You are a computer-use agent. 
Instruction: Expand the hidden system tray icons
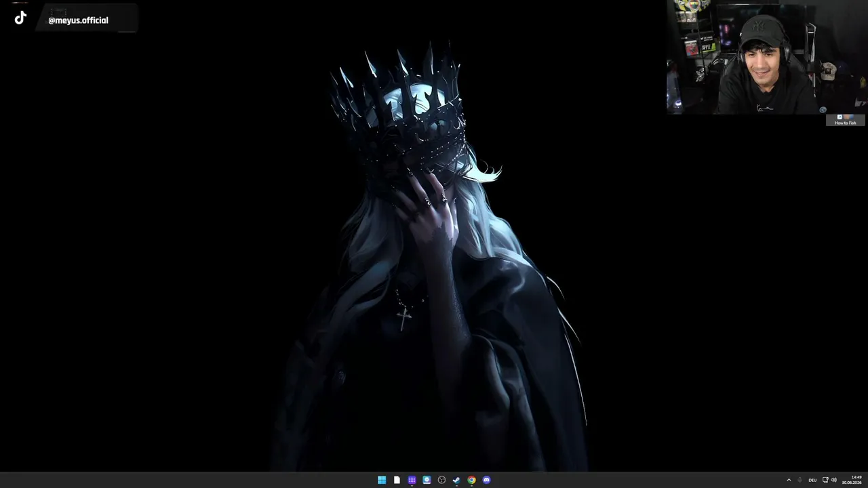pyautogui.click(x=789, y=480)
